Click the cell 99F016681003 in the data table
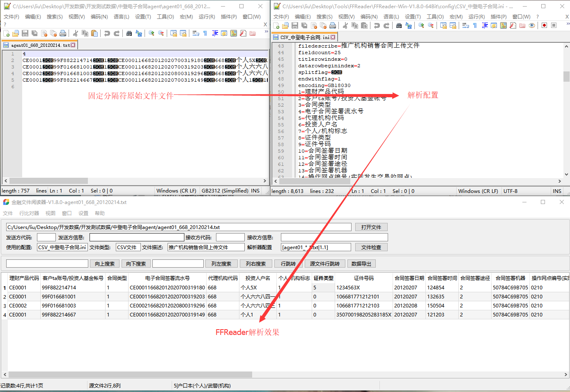 pyautogui.click(x=73, y=306)
